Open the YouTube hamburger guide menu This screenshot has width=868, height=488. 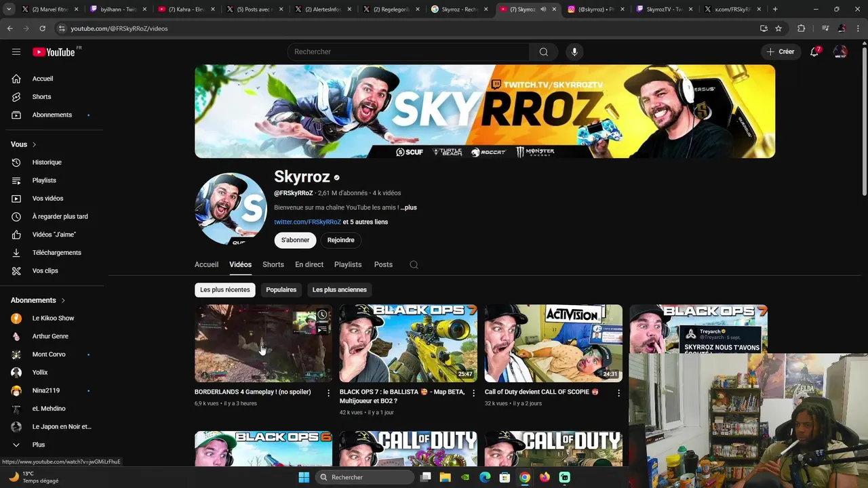(x=16, y=52)
